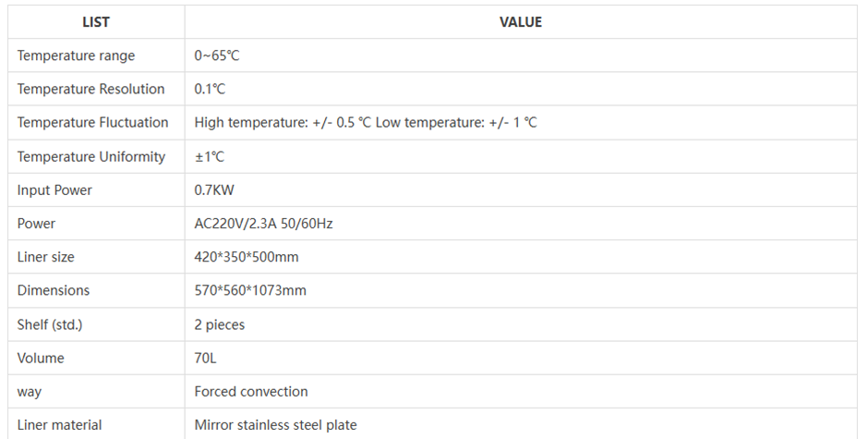Click the Forced convection value

(251, 391)
